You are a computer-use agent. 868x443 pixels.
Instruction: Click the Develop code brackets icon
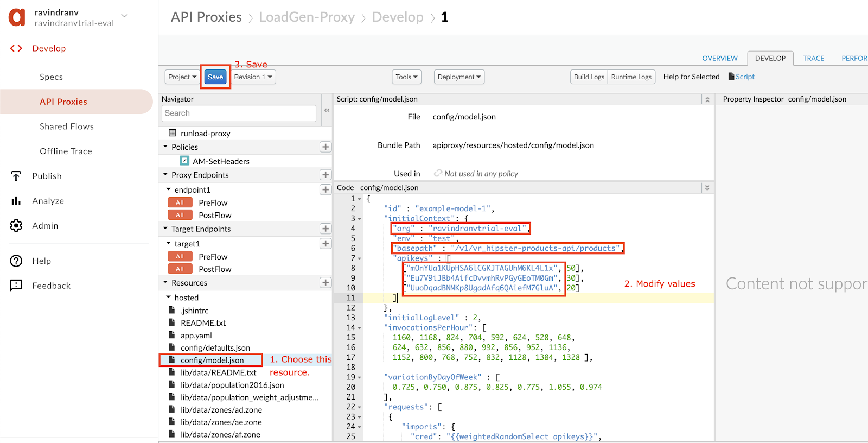pos(16,48)
